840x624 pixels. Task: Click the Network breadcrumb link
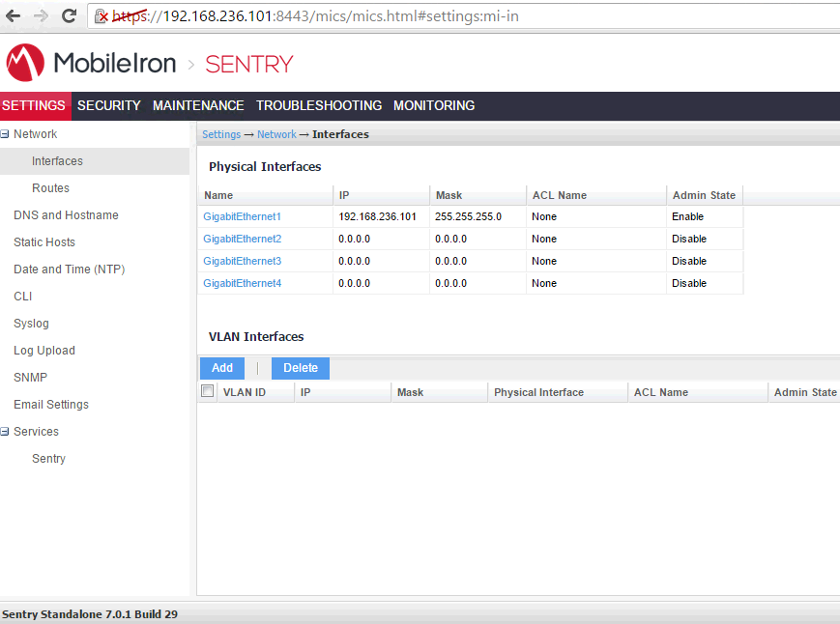tap(276, 134)
